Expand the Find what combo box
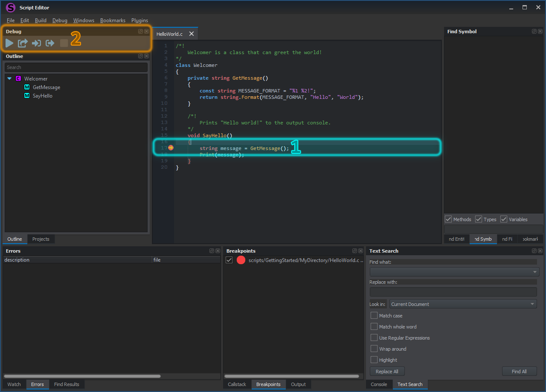Viewport: 546px width, 392px height. tap(534, 272)
